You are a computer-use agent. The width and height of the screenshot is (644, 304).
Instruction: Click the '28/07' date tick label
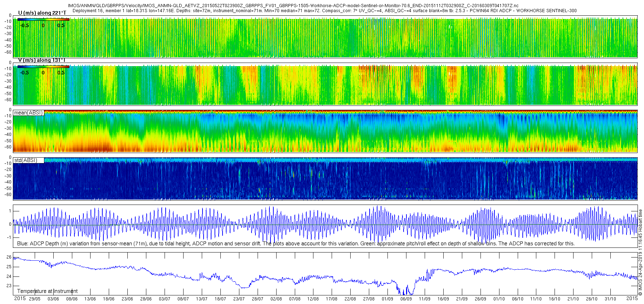pos(258,299)
